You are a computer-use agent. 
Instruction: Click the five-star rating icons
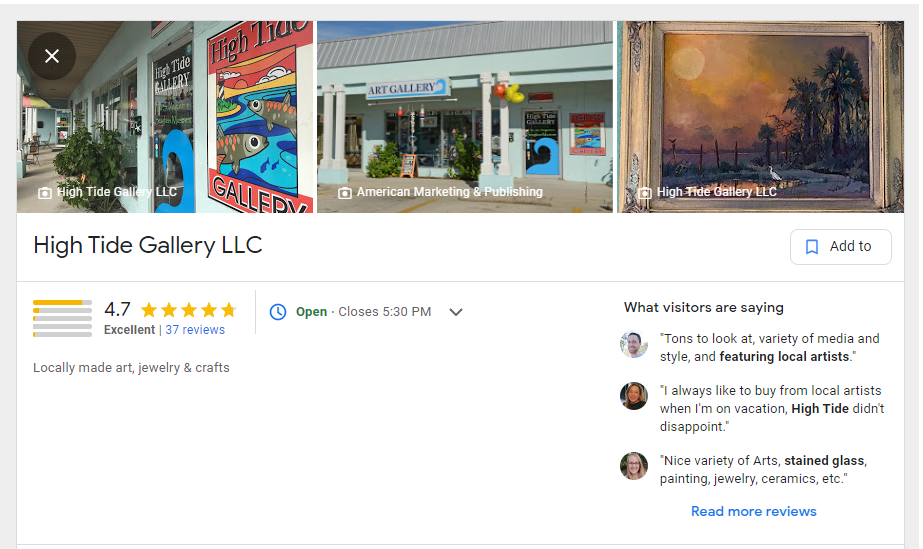click(x=189, y=310)
